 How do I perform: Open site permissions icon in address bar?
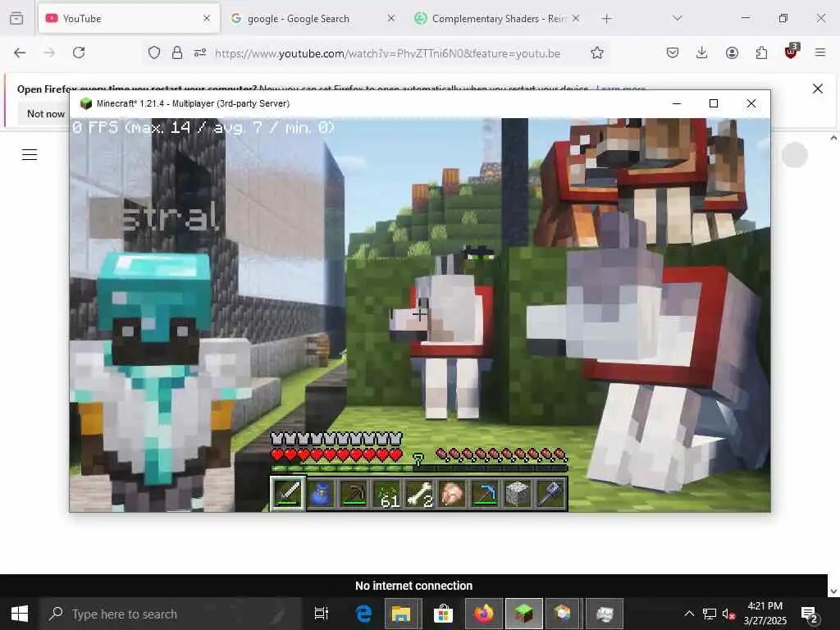pyautogui.click(x=200, y=52)
